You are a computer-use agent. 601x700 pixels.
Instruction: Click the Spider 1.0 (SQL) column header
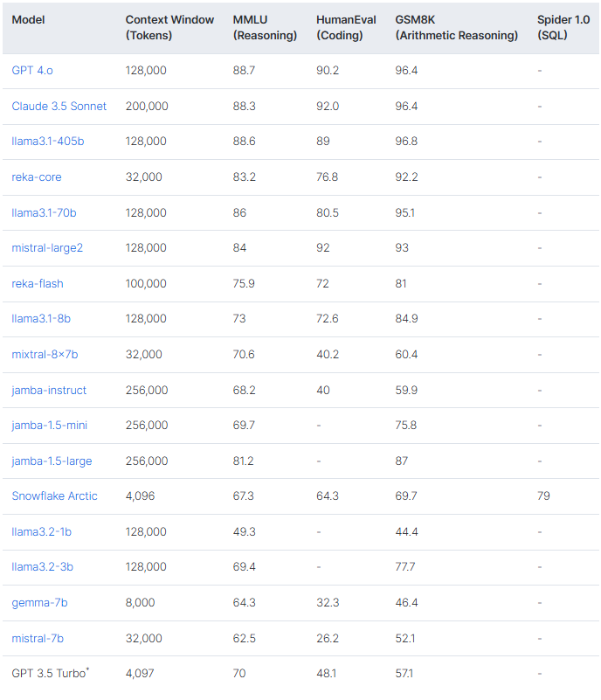564,27
